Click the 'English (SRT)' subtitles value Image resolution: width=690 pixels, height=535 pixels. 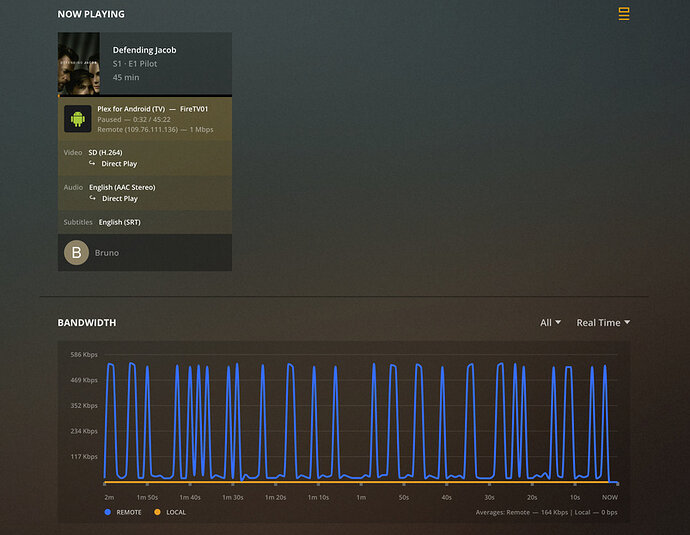point(120,222)
